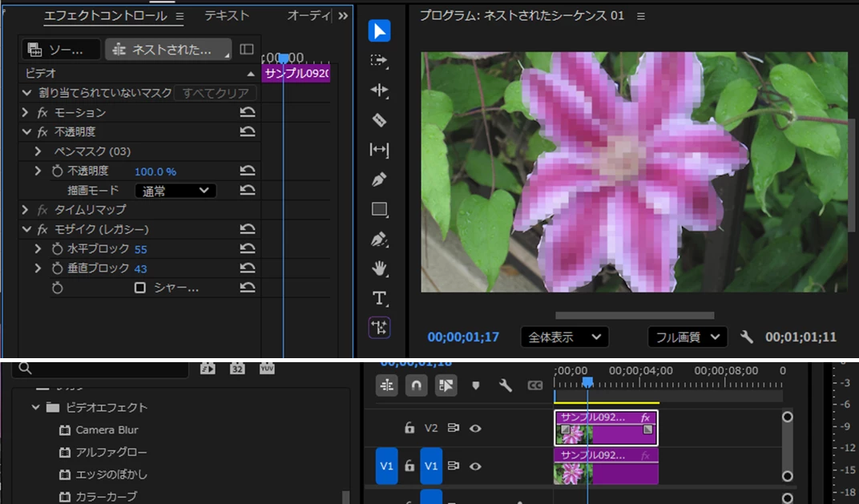This screenshot has width=859, height=504.
Task: Enable the シャープカラー checkbox
Action: click(x=140, y=288)
